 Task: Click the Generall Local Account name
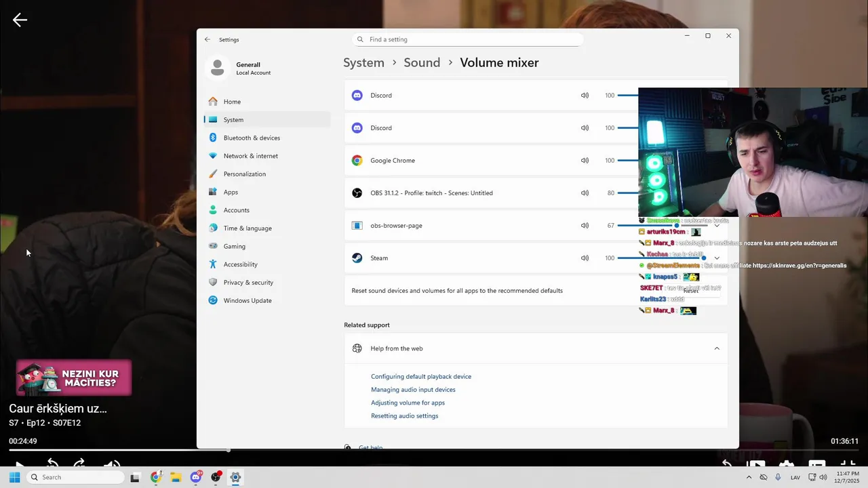coord(254,68)
